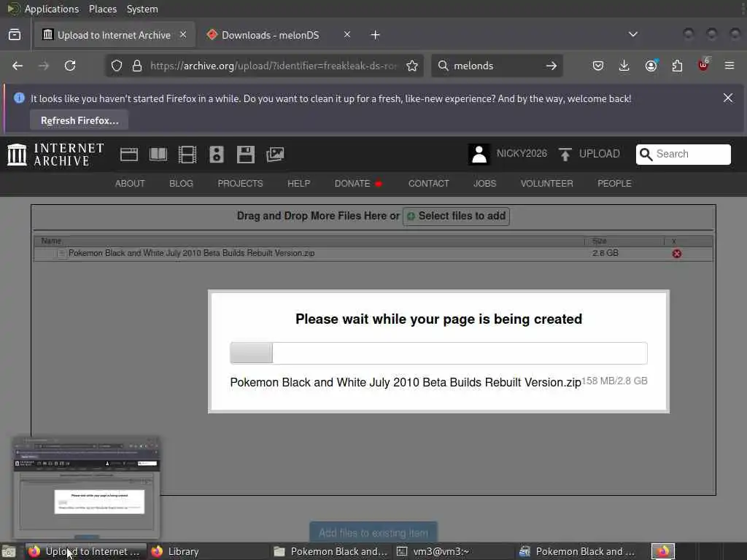Select the Pokemon Black and White zip row
This screenshot has height=560, width=747.
coord(373,253)
